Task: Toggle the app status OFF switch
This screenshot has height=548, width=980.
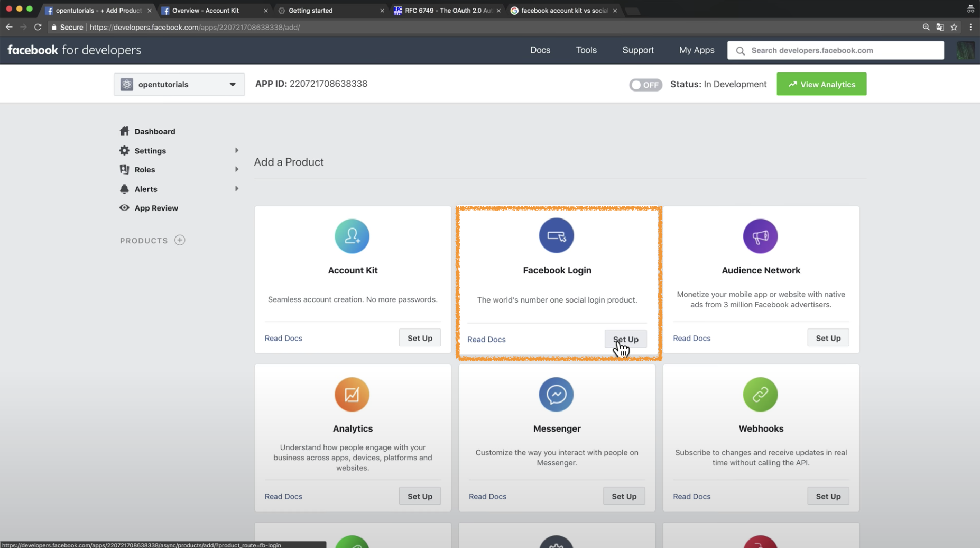Action: point(645,85)
